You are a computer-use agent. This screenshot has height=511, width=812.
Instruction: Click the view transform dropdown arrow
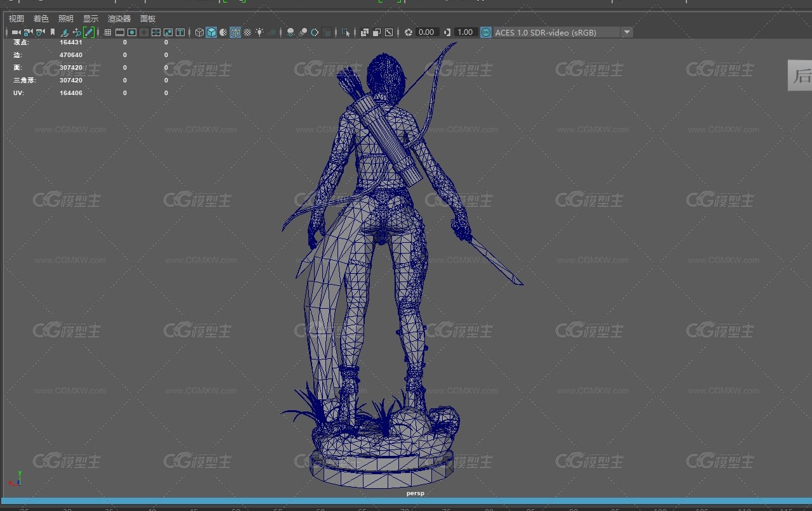click(627, 32)
